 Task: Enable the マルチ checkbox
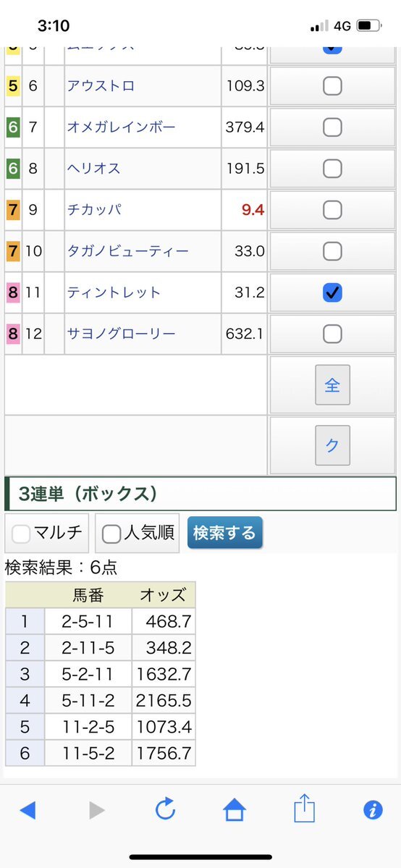click(21, 534)
